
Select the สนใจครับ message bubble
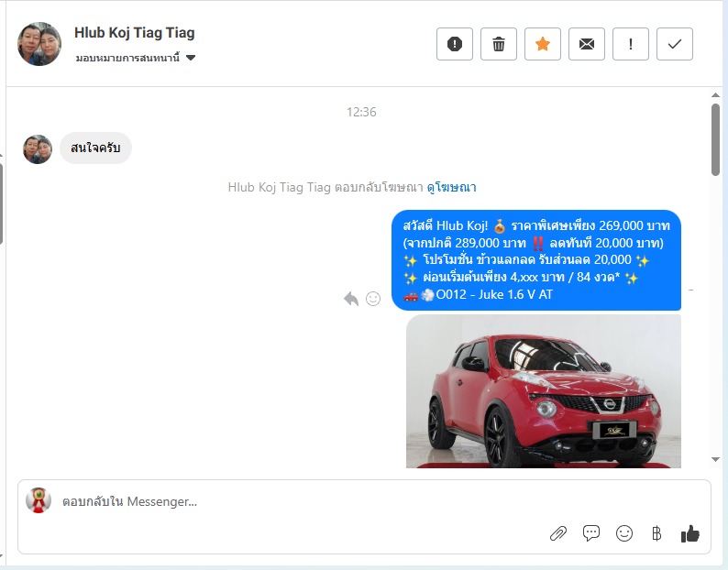pyautogui.click(x=95, y=148)
